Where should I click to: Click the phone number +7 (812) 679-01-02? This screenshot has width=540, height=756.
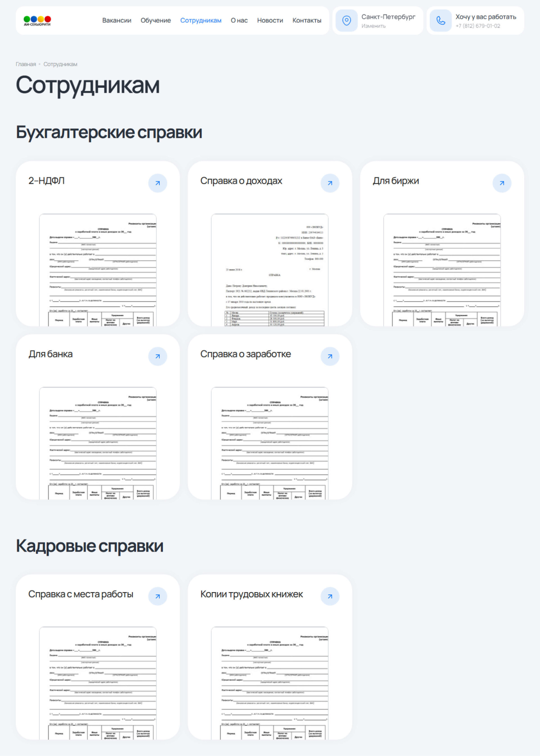pyautogui.click(x=478, y=26)
